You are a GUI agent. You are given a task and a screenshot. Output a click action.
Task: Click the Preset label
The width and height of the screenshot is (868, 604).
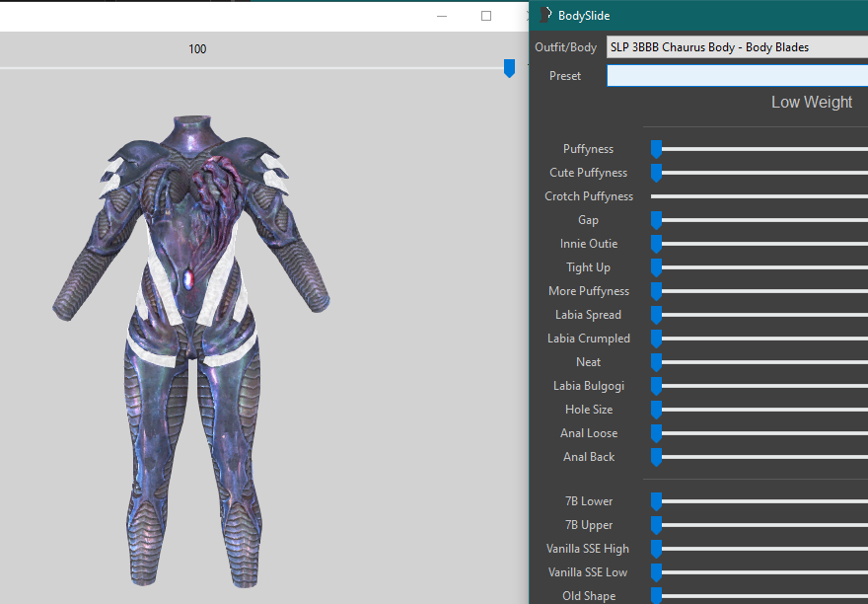pyautogui.click(x=565, y=76)
